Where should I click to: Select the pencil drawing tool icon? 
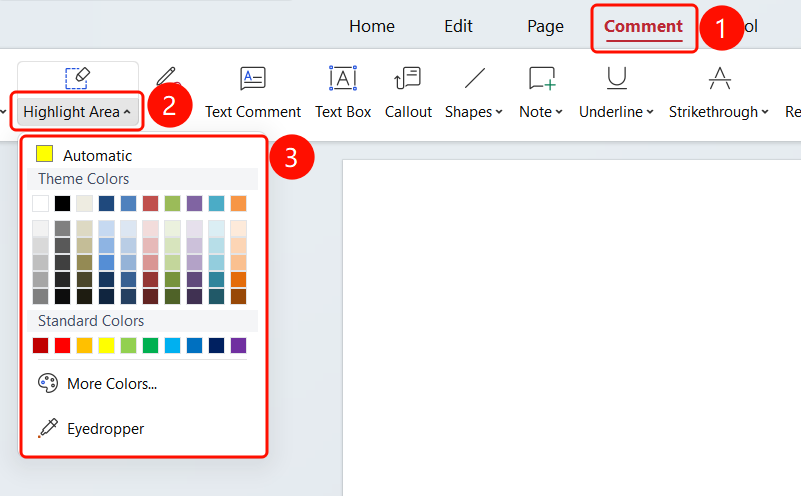(x=167, y=77)
